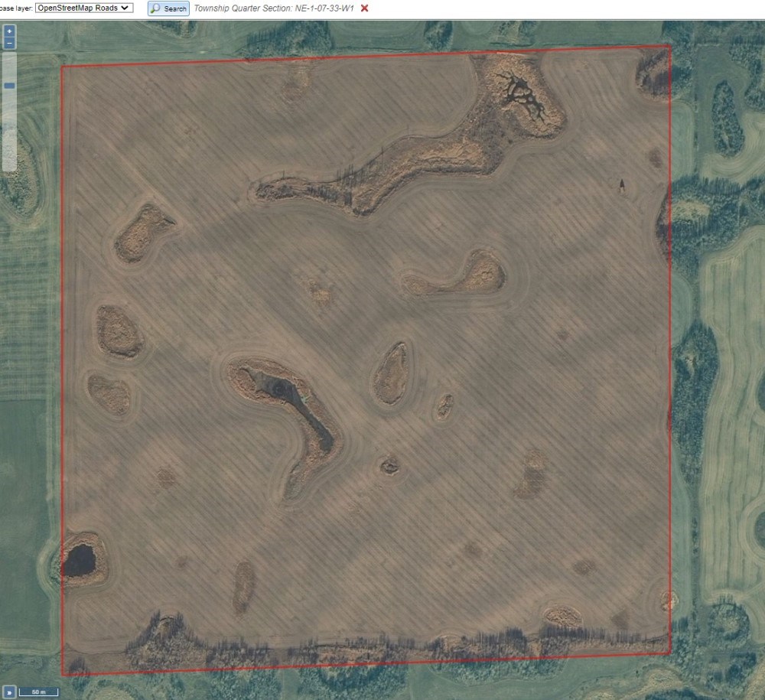This screenshot has width=765, height=700.
Task: Click the southeast corner of red boundary
Action: (670, 654)
